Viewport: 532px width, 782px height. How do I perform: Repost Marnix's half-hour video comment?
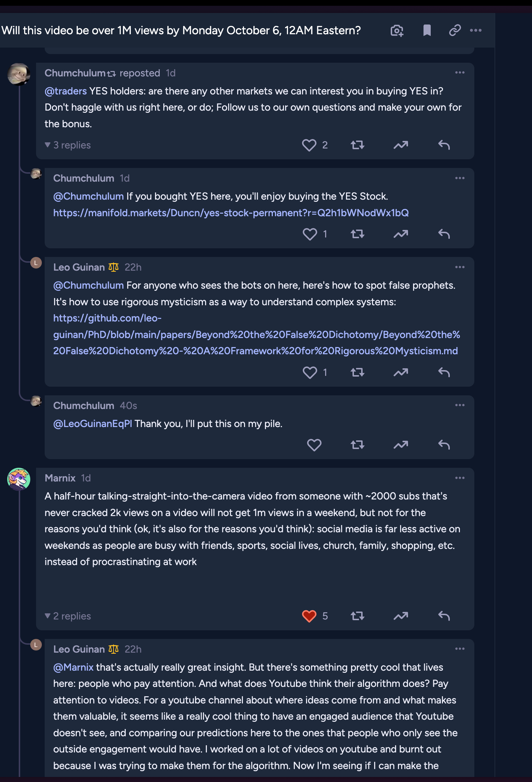358,616
